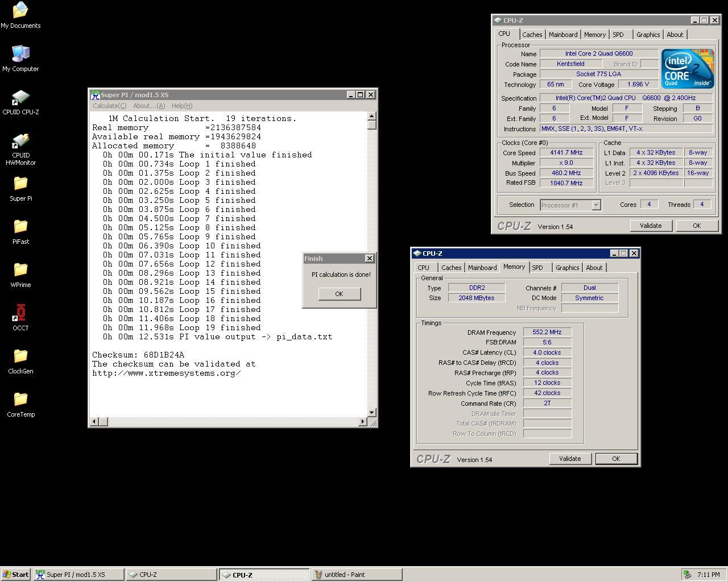The image size is (728, 582).
Task: Click the Core Voltage 1.696 V field
Action: coord(638,85)
